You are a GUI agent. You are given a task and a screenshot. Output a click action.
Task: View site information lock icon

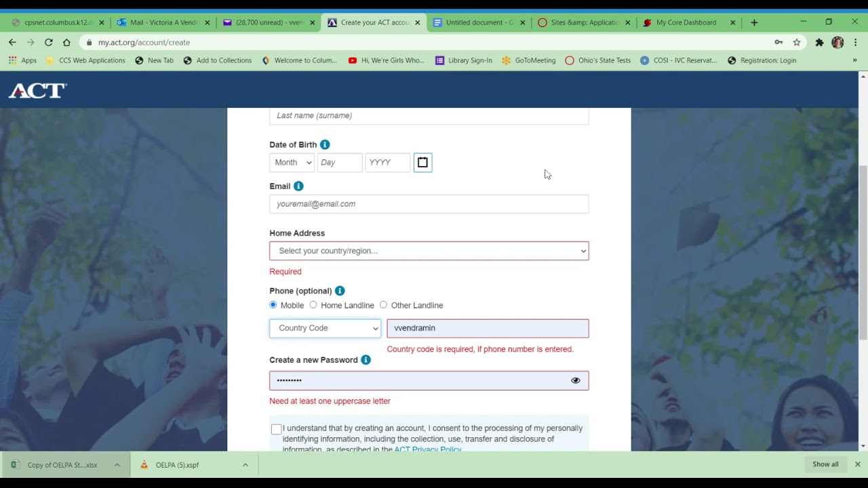coord(89,42)
